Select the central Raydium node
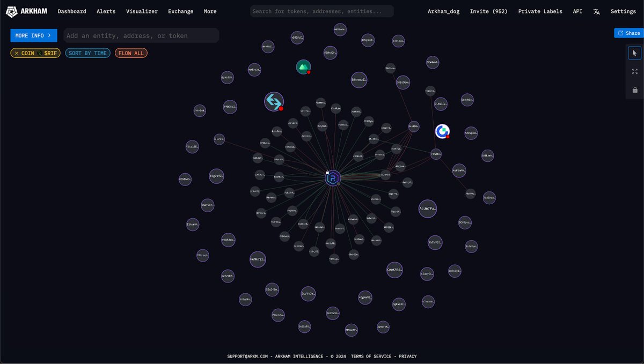Image resolution: width=644 pixels, height=364 pixels. click(333, 178)
